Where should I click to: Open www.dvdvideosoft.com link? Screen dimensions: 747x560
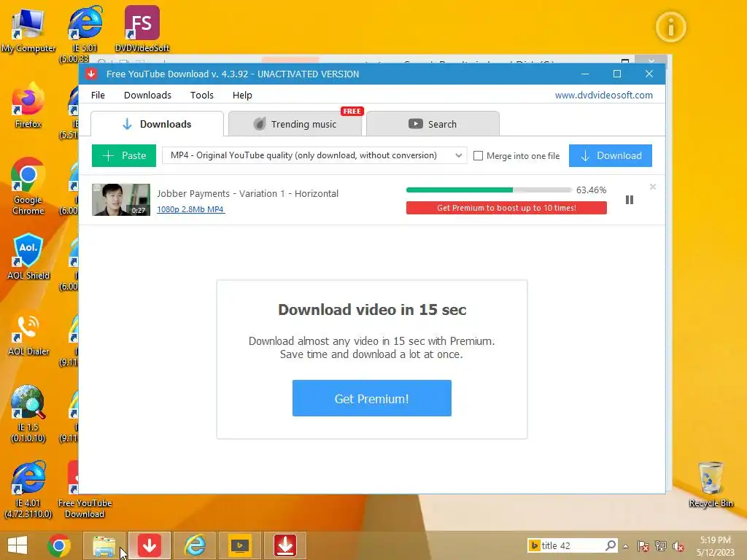603,96
